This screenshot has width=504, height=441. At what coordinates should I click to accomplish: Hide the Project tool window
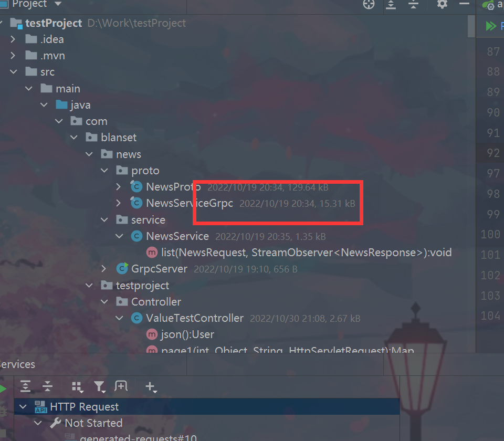[x=464, y=4]
